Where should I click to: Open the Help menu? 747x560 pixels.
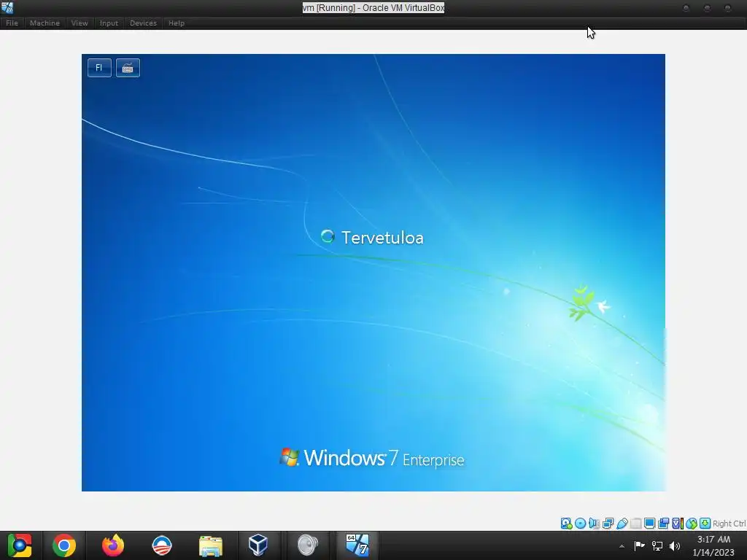[177, 23]
